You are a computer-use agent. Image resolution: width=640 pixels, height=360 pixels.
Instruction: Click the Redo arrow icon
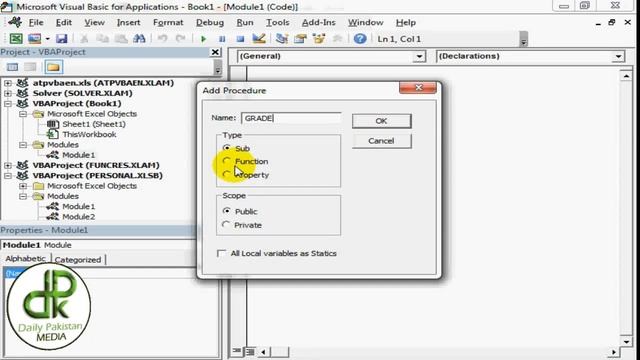[x=180, y=39]
